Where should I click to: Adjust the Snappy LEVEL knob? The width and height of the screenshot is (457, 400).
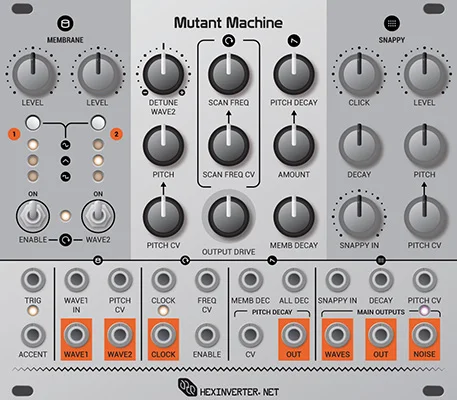pyautogui.click(x=424, y=74)
